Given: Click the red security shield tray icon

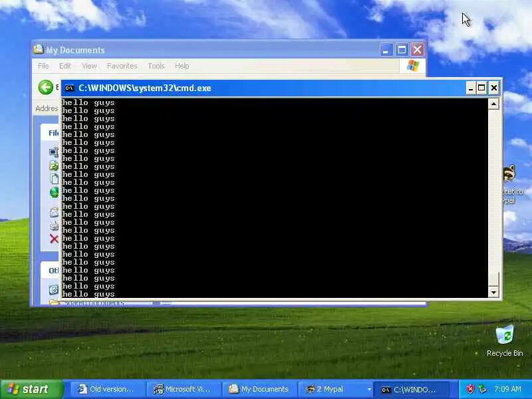Looking at the screenshot, I should click(x=470, y=389).
